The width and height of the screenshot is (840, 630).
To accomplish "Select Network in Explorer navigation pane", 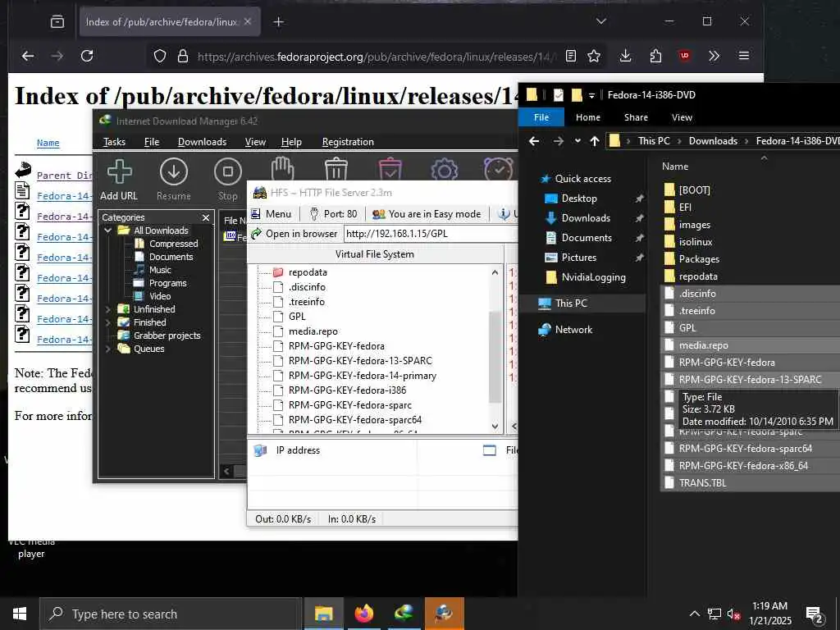I will click(x=573, y=330).
